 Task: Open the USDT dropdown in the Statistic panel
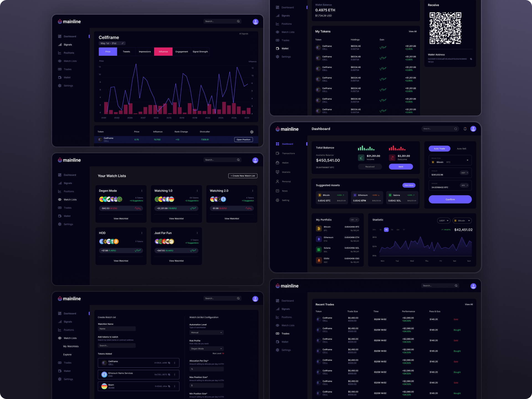[444, 221]
